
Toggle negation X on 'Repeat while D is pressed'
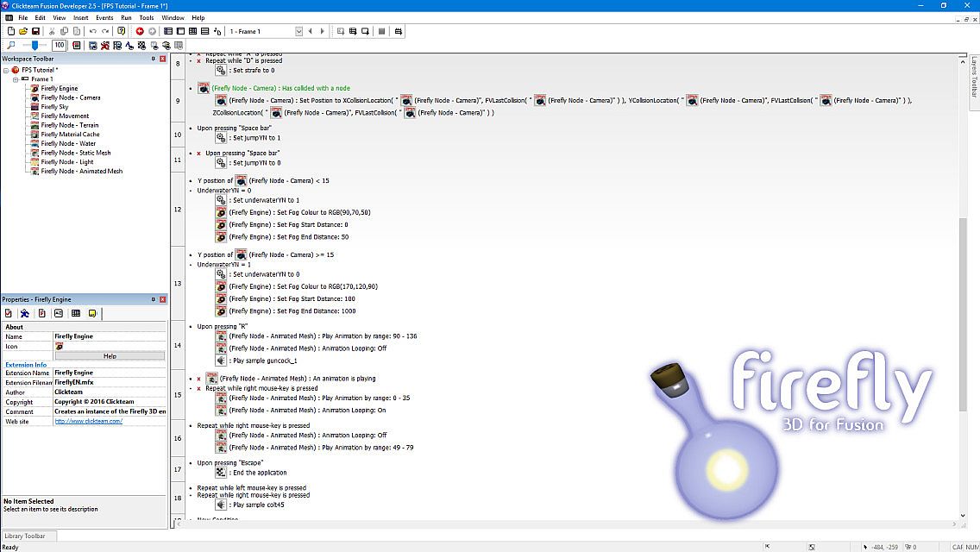click(198, 61)
